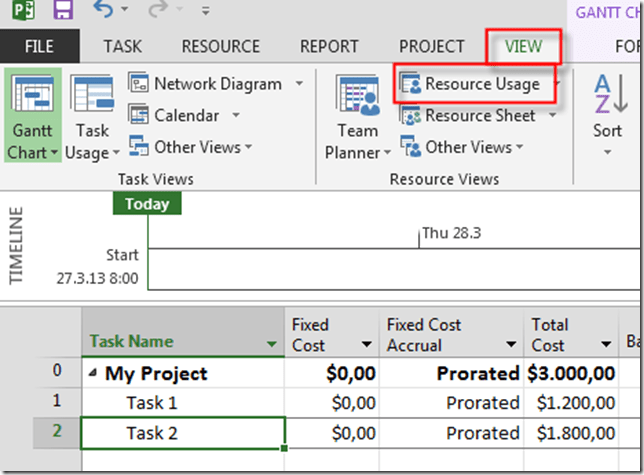The image size is (644, 475).
Task: Open the RESOURCE ribbon tab
Action: [220, 46]
